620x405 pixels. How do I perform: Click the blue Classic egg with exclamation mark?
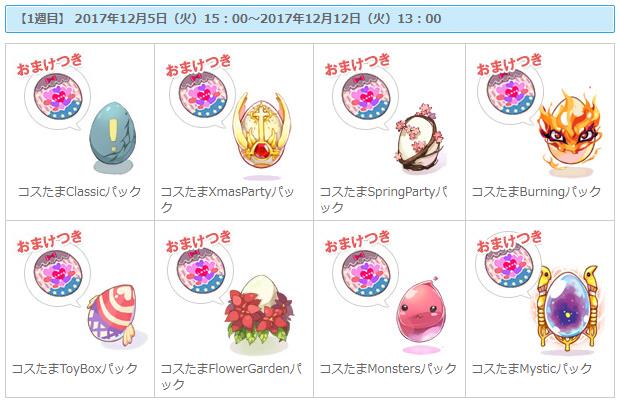pos(113,136)
